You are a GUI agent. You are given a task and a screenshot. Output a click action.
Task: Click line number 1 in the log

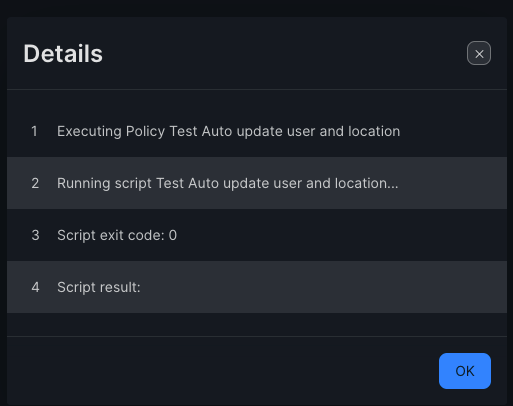pyautogui.click(x=34, y=131)
